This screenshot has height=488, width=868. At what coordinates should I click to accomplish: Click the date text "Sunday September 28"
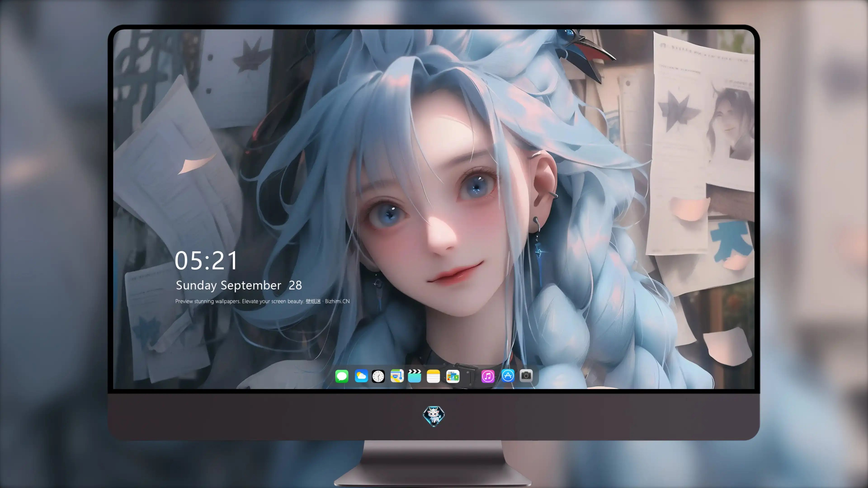[239, 285]
